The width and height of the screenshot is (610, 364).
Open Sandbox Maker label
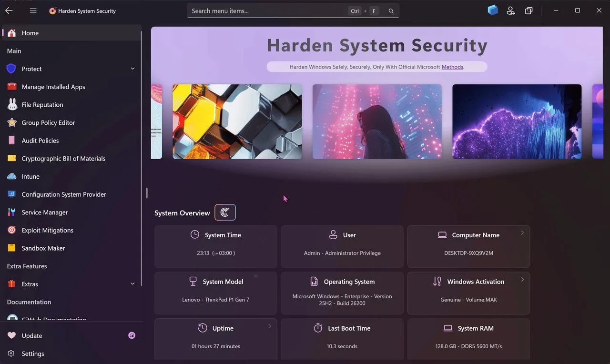pos(43,248)
